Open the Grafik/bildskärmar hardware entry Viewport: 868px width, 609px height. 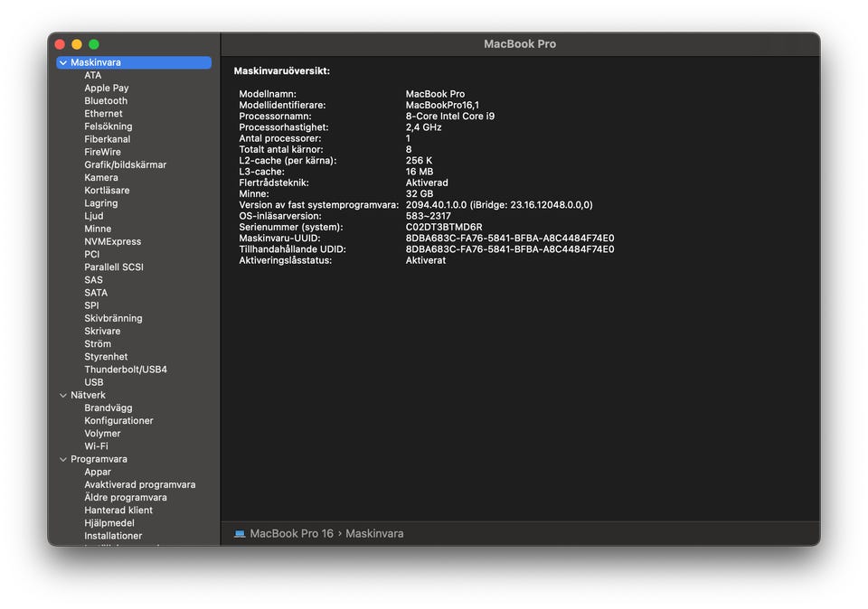[125, 165]
